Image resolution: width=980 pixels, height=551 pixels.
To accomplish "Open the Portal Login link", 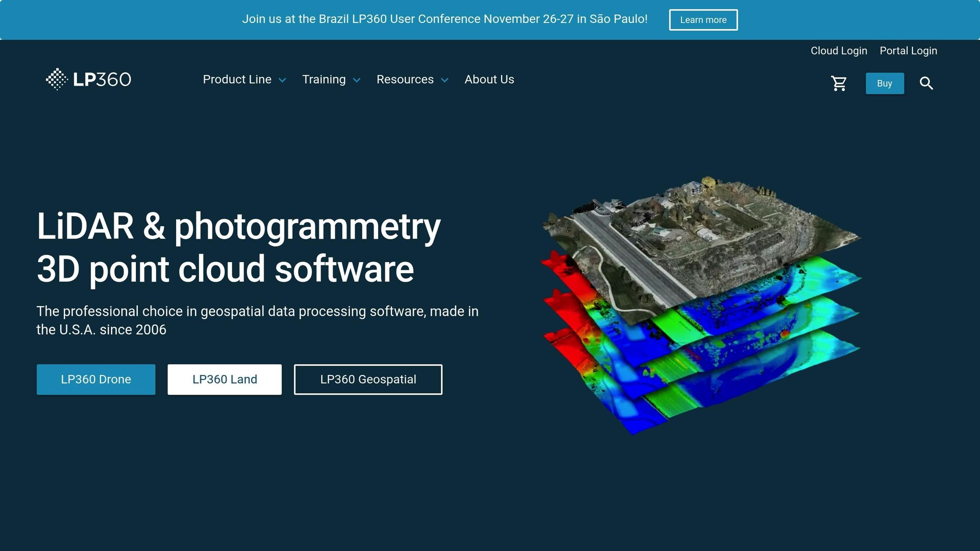I will [908, 51].
